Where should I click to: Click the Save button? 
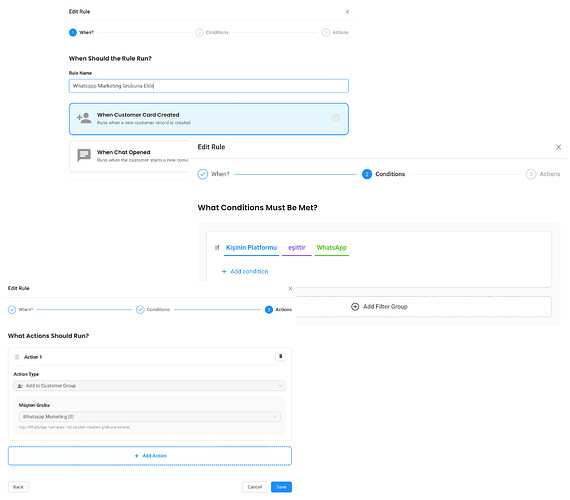coord(281,487)
